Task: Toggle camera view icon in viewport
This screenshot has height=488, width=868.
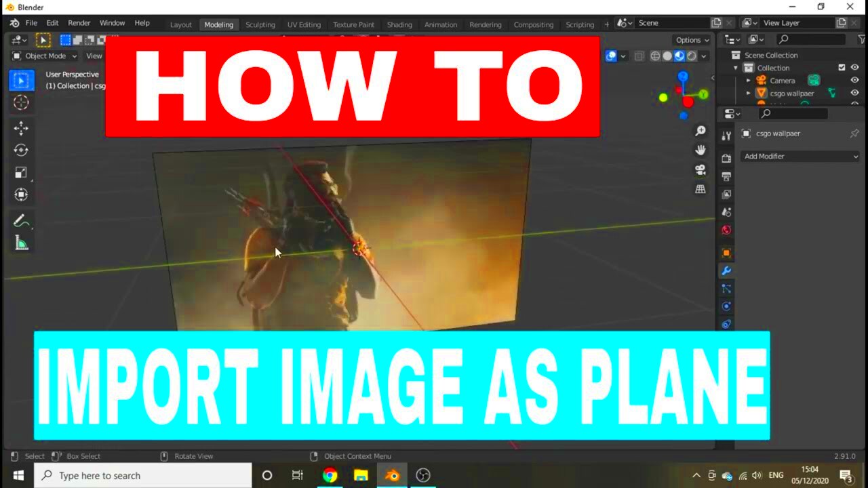Action: pos(701,169)
